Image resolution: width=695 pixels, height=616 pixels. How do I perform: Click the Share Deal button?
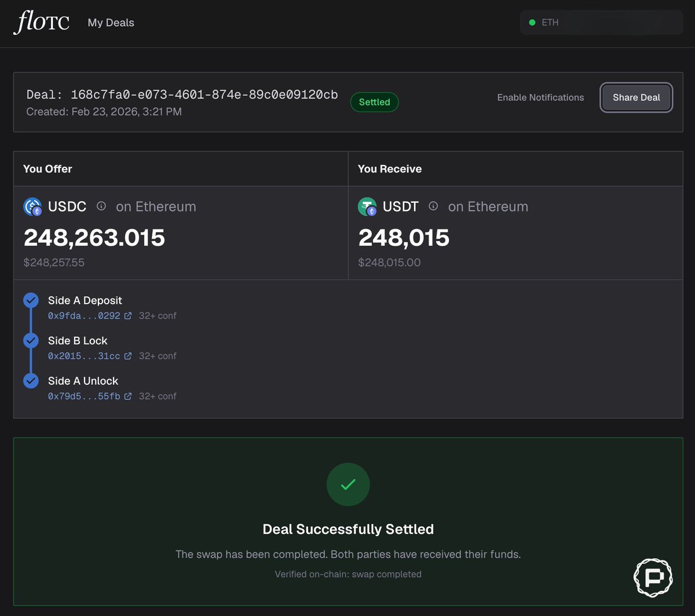point(636,97)
